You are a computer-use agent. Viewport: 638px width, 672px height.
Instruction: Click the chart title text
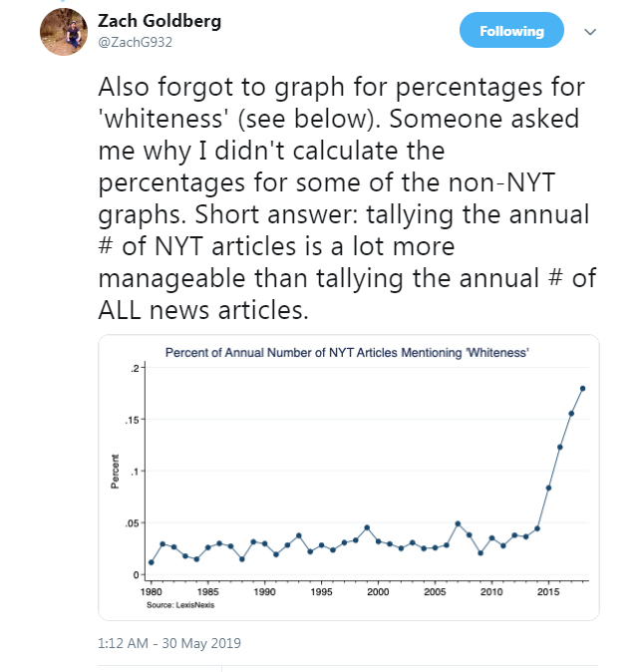click(347, 353)
